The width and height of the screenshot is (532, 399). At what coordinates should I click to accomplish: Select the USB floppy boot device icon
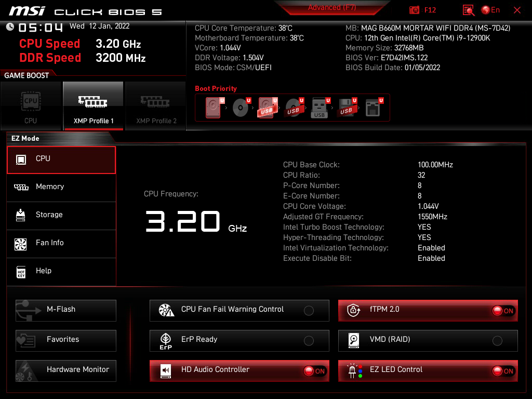[x=347, y=108]
